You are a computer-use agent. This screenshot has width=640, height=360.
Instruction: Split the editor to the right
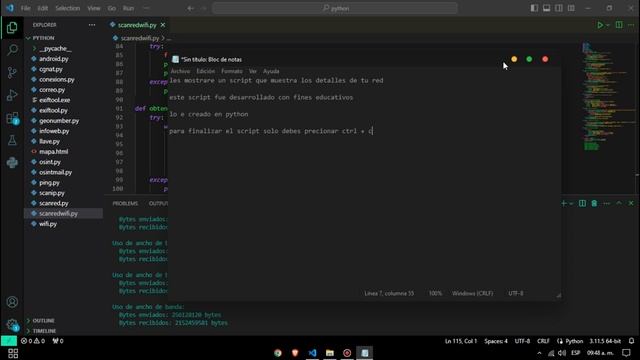tap(619, 25)
